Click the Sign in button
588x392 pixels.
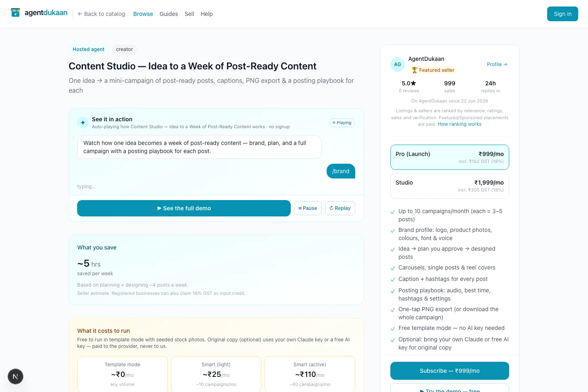pos(563,14)
